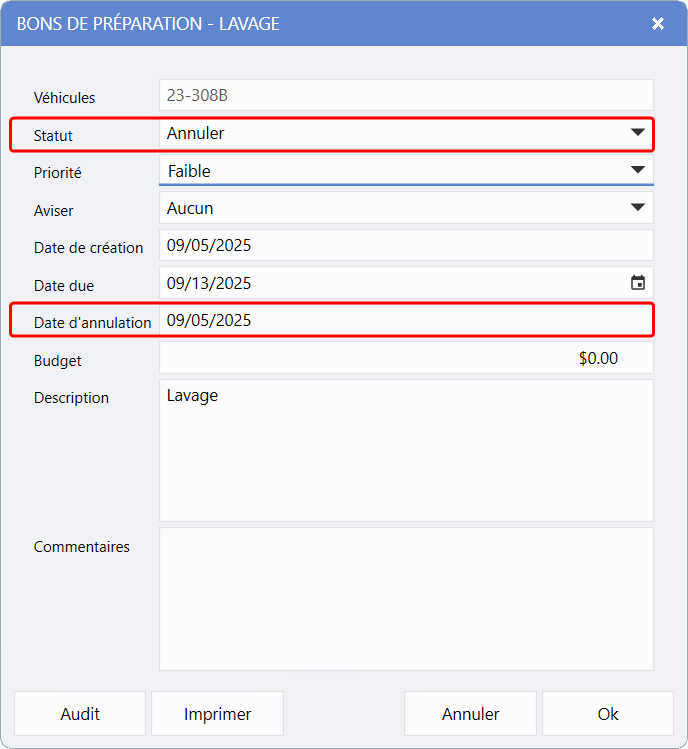The width and height of the screenshot is (688, 749).
Task: Click the Budget label
Action: click(x=58, y=360)
